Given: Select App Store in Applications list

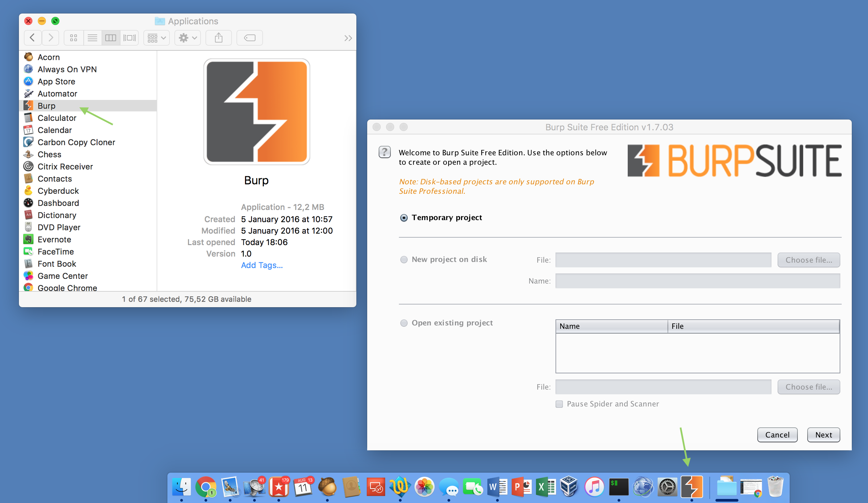Looking at the screenshot, I should [x=88, y=81].
